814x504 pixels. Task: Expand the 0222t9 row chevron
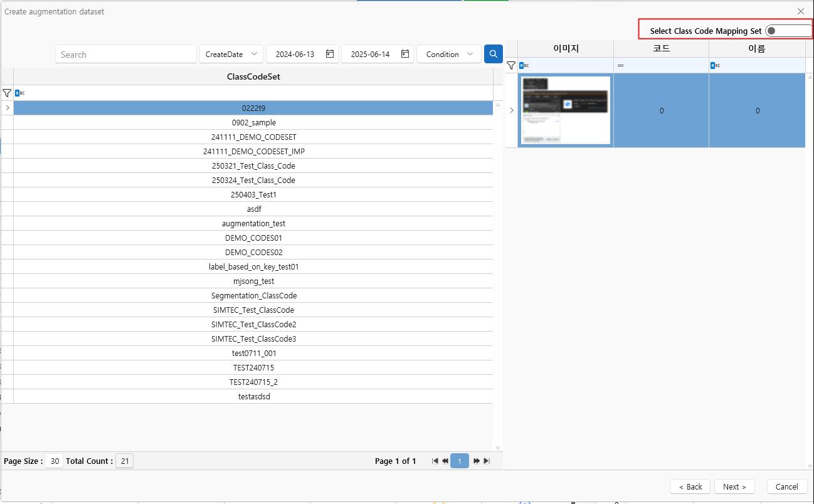(7, 108)
